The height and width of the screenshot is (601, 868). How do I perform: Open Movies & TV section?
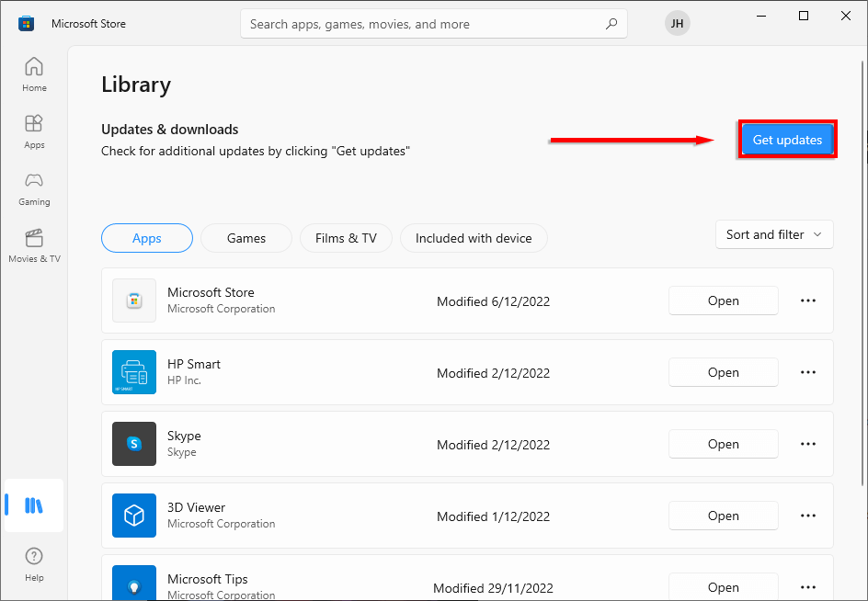point(34,244)
